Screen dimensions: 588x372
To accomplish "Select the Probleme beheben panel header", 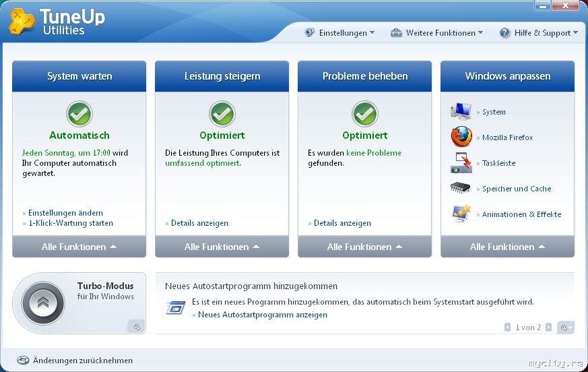I will [x=365, y=76].
